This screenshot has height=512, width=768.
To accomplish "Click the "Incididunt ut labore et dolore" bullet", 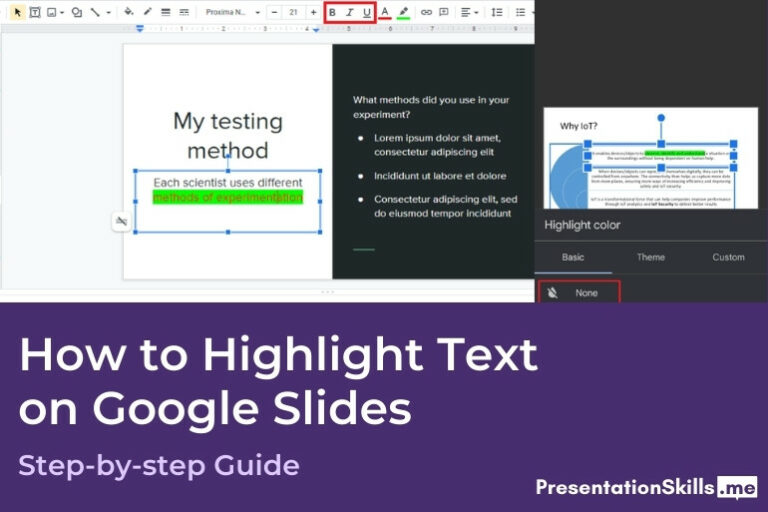I will click(440, 176).
